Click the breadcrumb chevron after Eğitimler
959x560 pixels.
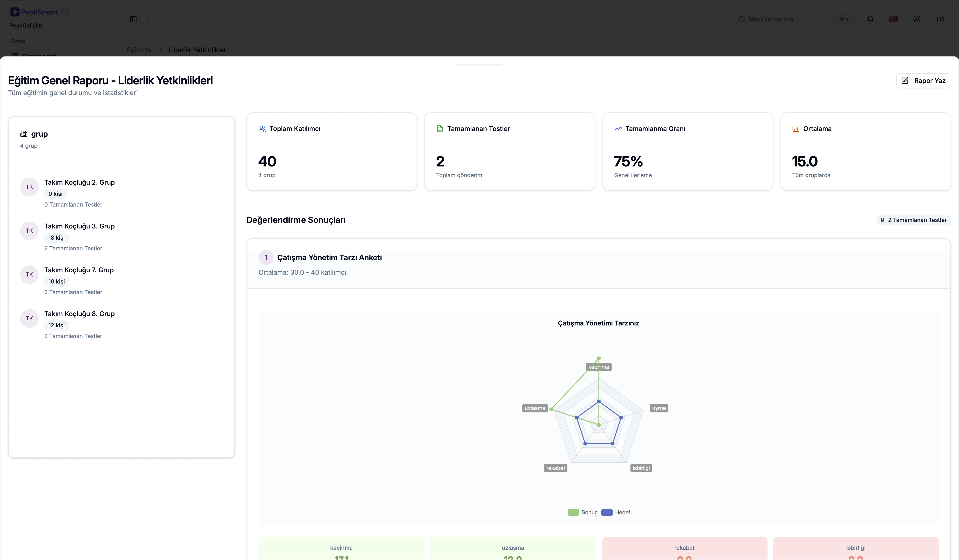point(161,50)
